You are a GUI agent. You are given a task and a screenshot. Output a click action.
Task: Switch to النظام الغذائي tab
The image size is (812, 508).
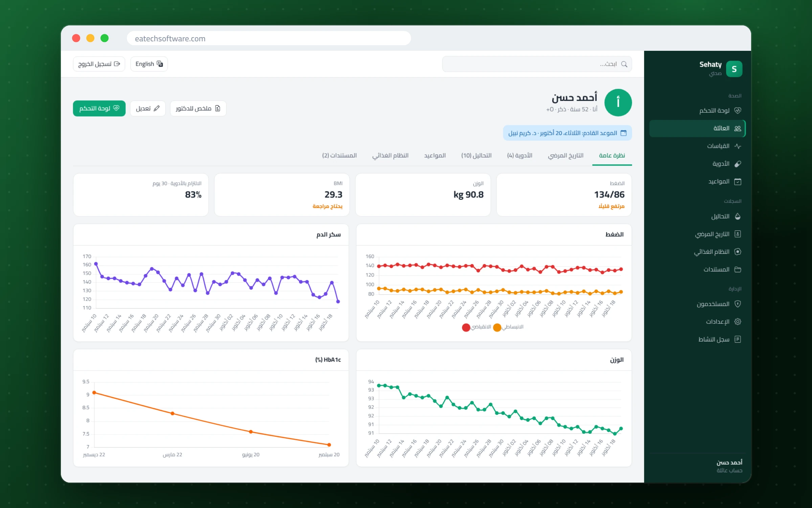[390, 155]
